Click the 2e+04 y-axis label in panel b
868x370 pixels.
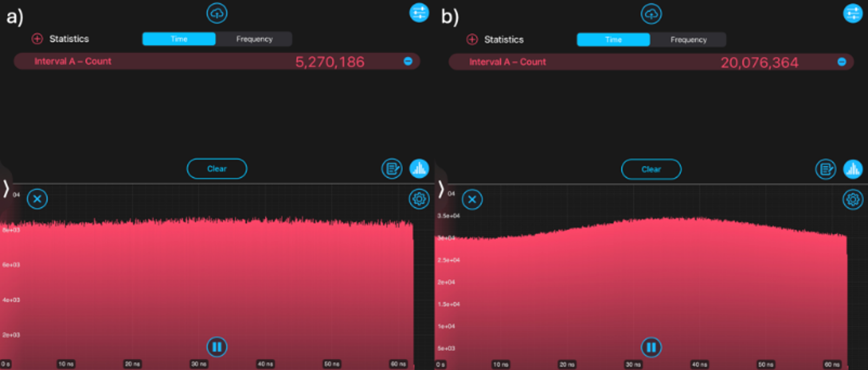coord(446,282)
